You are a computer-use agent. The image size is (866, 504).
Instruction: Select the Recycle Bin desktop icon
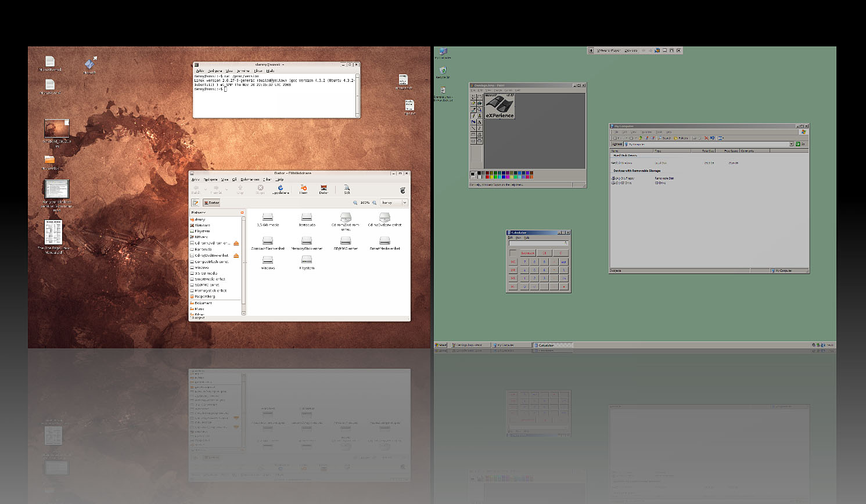443,73
